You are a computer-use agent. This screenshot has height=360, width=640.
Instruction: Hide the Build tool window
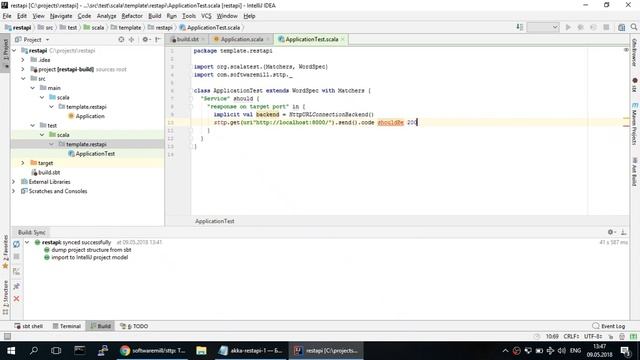623,232
